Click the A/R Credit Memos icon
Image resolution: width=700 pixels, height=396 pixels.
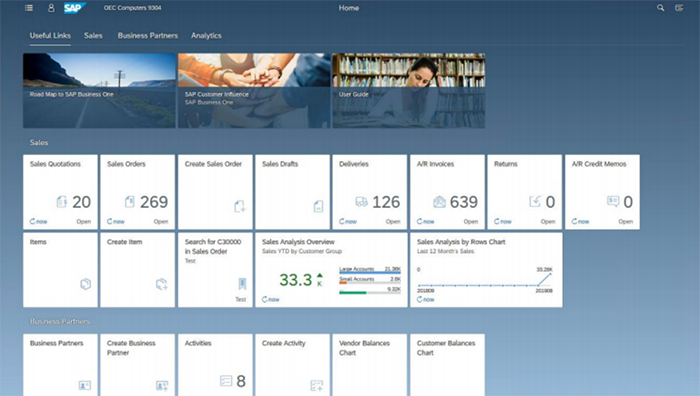click(613, 201)
